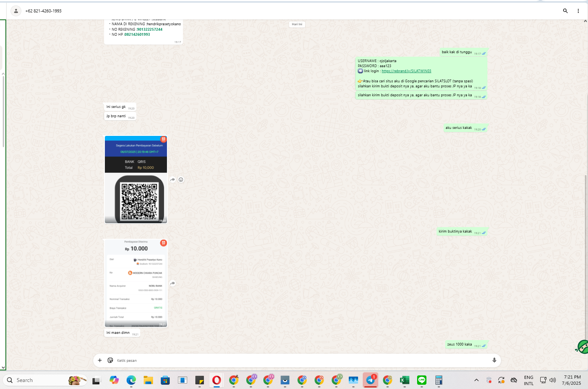Open the attach plus menu
This screenshot has height=389, width=588.
100,360
